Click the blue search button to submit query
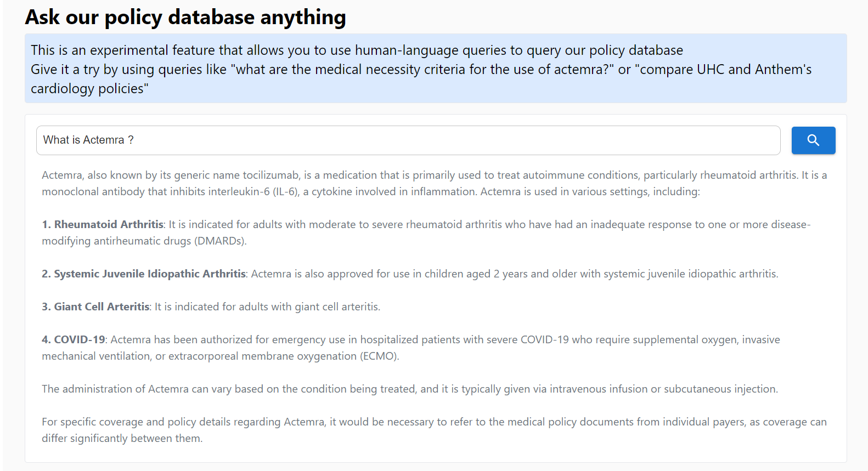This screenshot has height=471, width=868. [x=813, y=140]
